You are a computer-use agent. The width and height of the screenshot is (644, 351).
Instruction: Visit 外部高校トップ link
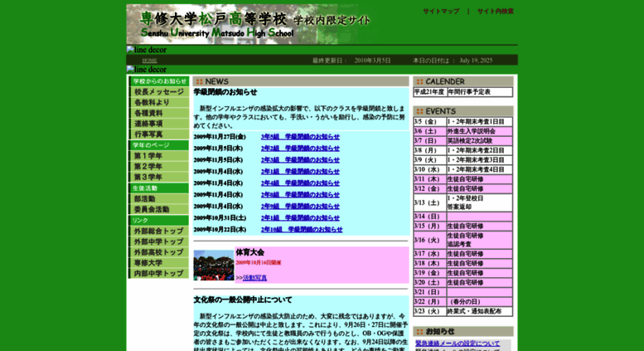click(x=159, y=252)
